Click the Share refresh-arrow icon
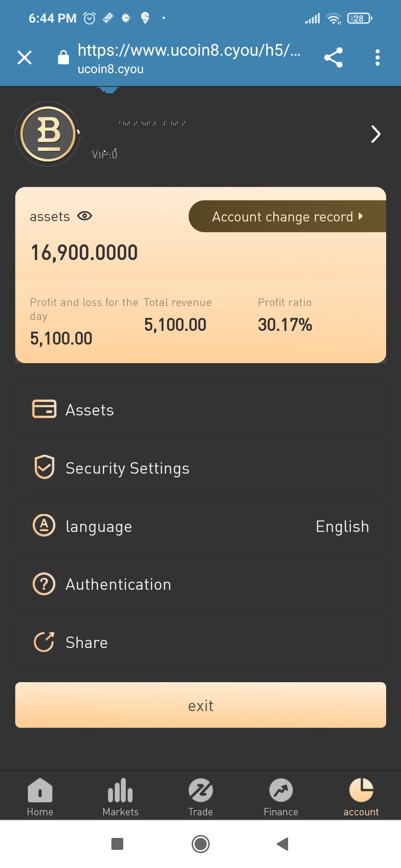Viewport: 401px width, 868px height. (44, 642)
